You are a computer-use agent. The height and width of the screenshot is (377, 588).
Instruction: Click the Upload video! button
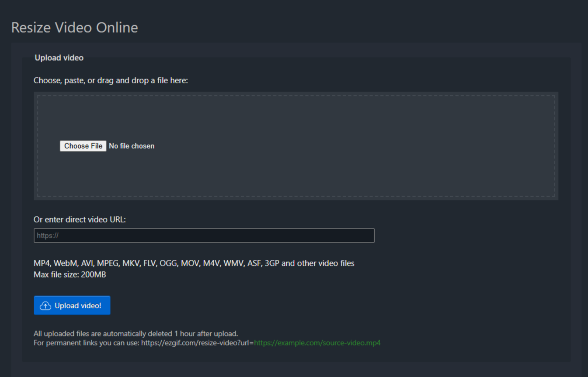coord(72,305)
